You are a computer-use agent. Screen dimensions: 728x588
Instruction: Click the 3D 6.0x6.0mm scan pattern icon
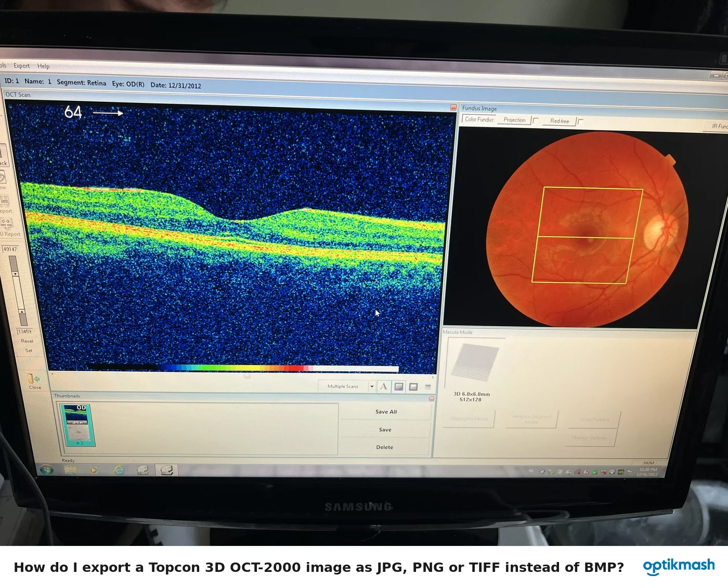click(x=475, y=363)
